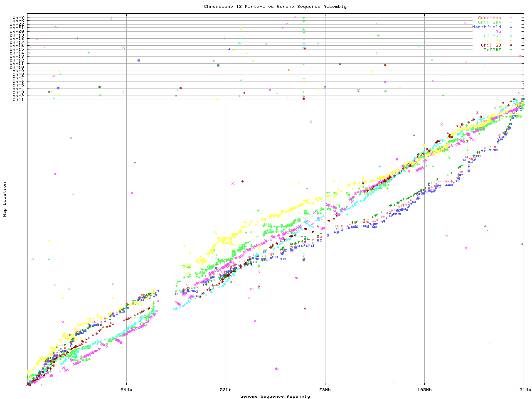The image size is (532, 399).
Task: Select the Genethon legend label
Action: [x=489, y=18]
